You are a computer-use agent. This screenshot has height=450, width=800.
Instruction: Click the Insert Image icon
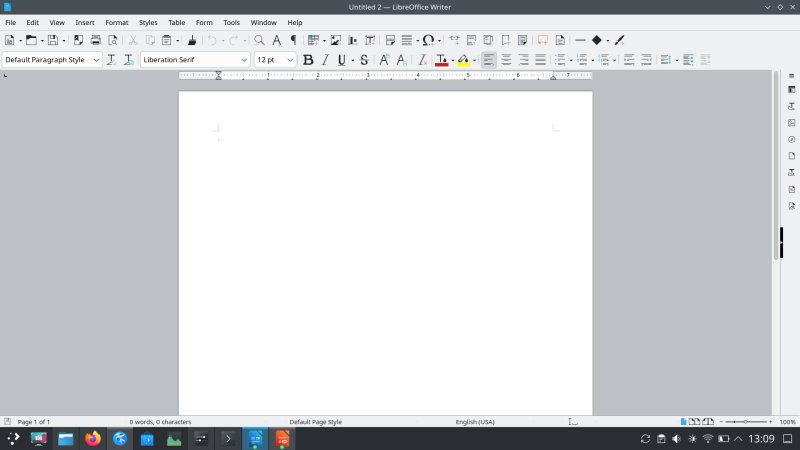(x=336, y=40)
